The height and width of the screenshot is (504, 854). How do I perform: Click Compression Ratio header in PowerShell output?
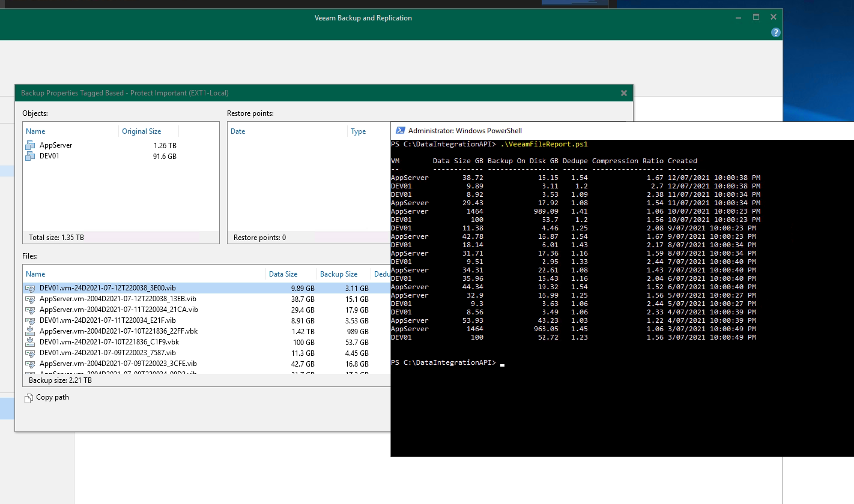[628, 161]
